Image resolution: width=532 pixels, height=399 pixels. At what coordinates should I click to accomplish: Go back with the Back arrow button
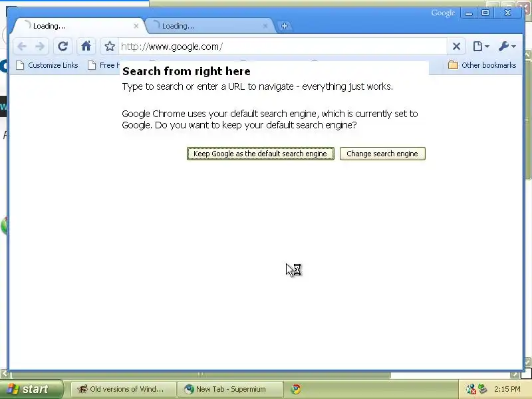point(22,46)
